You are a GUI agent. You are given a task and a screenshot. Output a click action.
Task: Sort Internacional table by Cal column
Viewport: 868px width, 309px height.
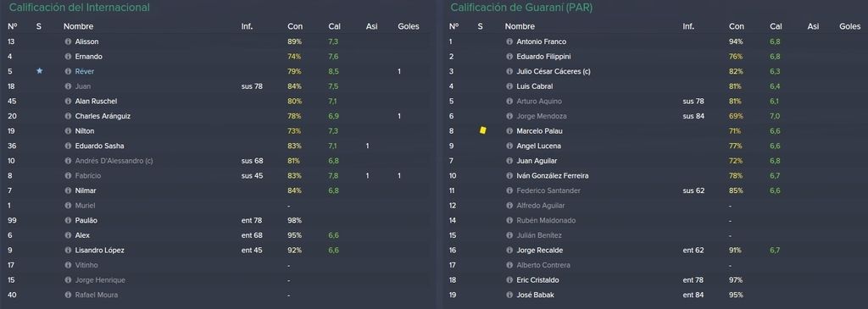(334, 26)
